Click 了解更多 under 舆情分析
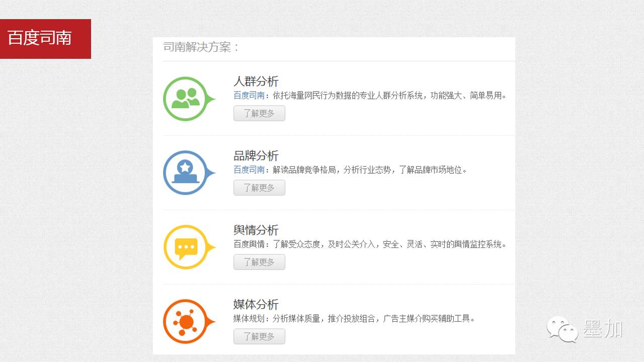 [259, 262]
